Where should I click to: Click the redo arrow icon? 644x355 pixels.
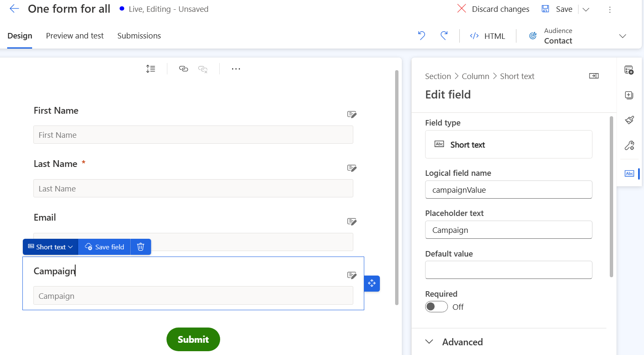coord(444,36)
